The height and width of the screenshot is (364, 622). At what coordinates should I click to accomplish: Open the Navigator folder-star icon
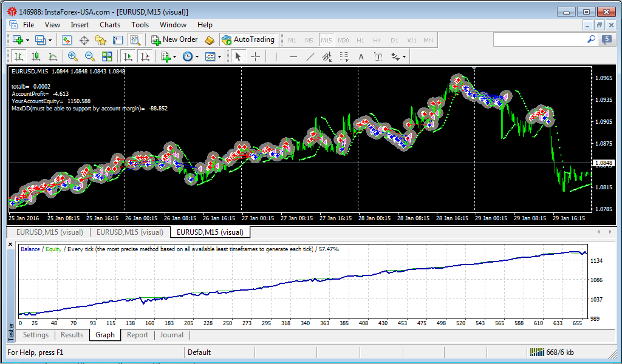click(x=101, y=39)
